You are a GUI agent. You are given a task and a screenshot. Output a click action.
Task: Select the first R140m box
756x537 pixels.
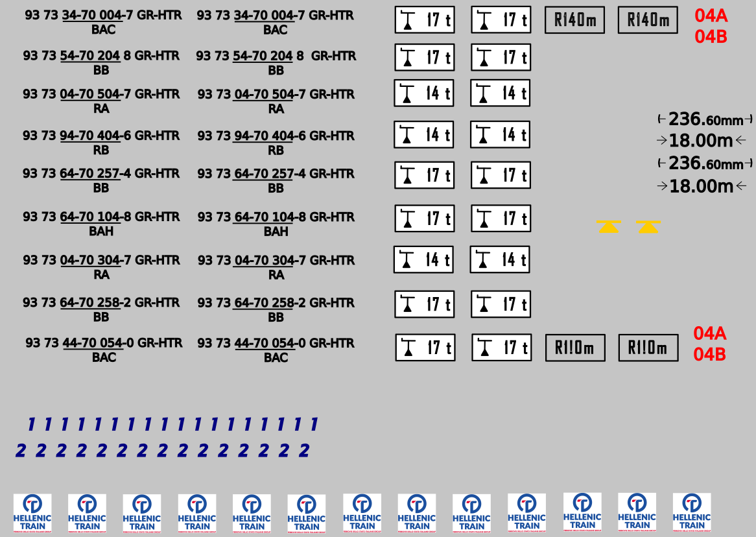[x=574, y=20]
